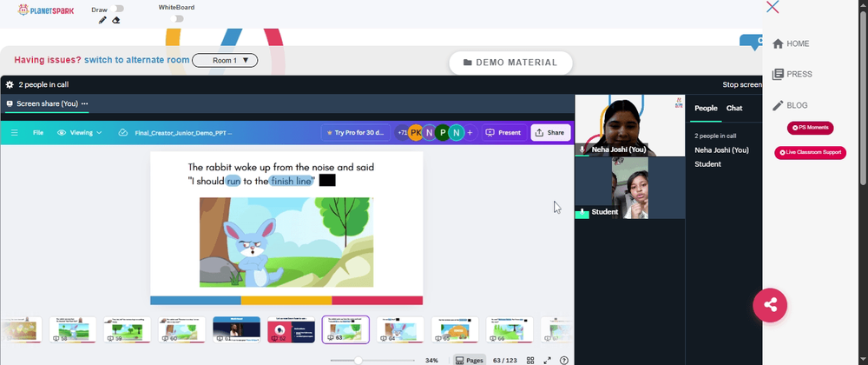This screenshot has height=365, width=868.
Task: Click Student microphone indicator icon
Action: pyautogui.click(x=582, y=212)
